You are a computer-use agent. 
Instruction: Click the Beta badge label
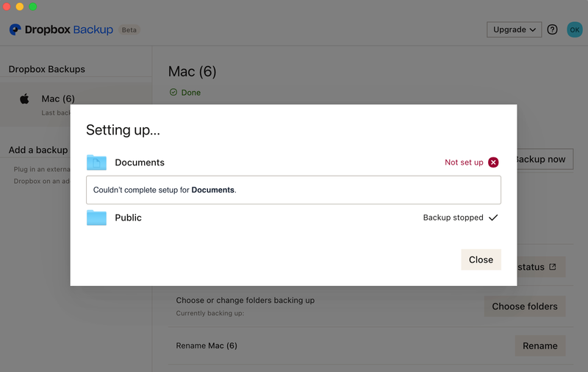tap(129, 30)
